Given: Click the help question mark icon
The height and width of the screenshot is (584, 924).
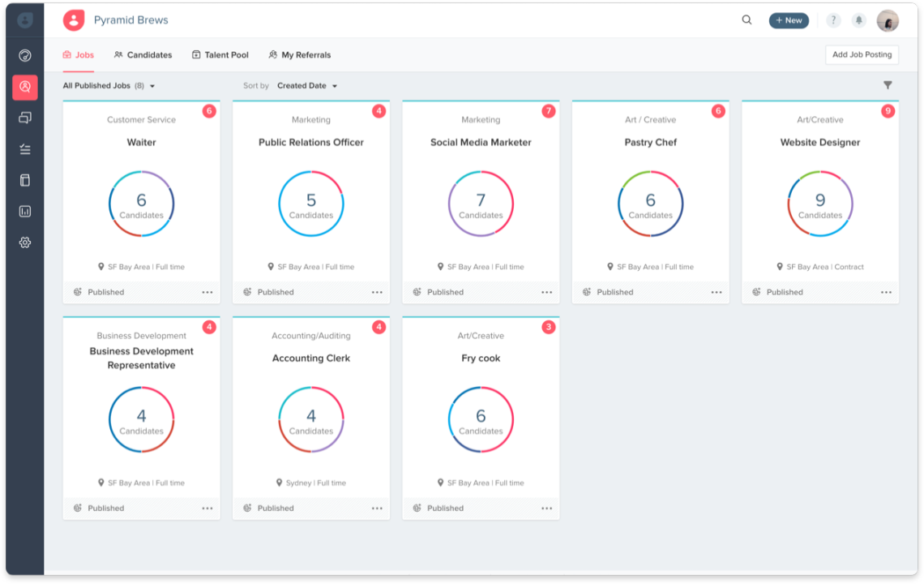Looking at the screenshot, I should (833, 20).
